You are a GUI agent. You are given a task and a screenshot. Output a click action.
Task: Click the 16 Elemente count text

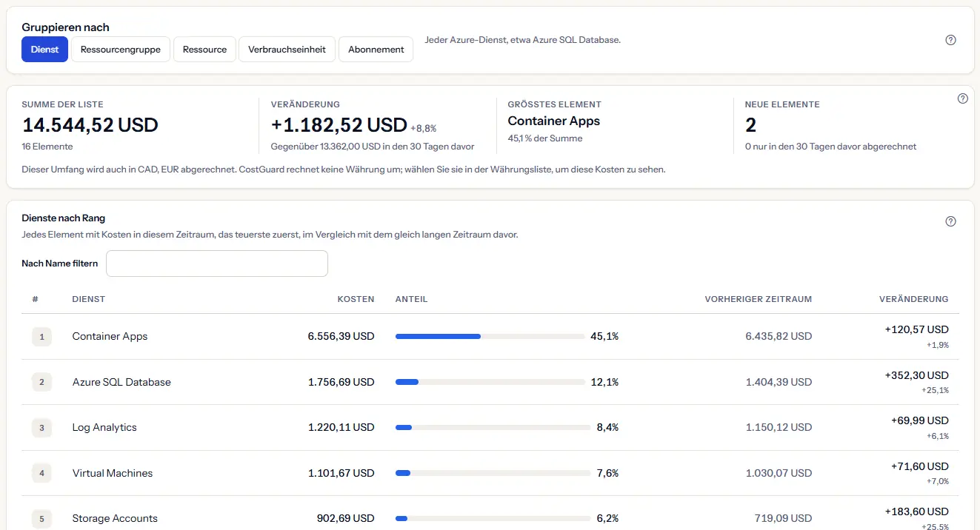click(x=47, y=147)
